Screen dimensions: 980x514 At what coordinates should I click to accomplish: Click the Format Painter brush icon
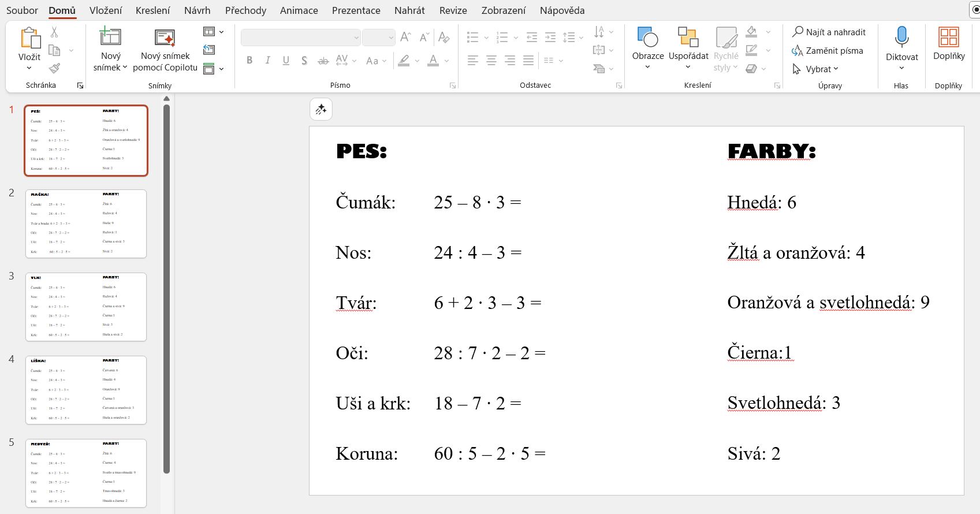point(54,68)
